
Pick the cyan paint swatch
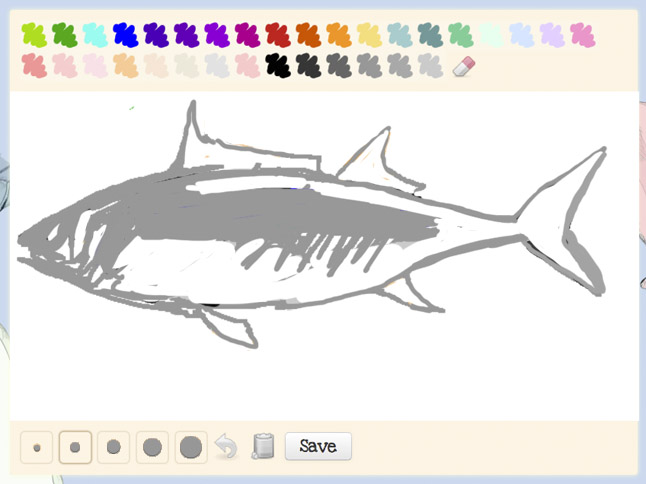[x=95, y=35]
